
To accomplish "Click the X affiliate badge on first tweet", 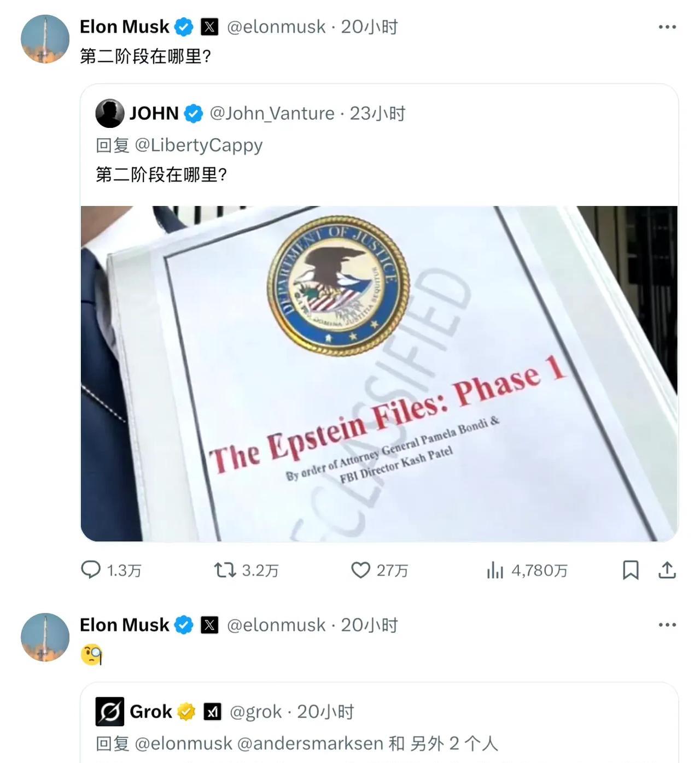I will pyautogui.click(x=209, y=27).
